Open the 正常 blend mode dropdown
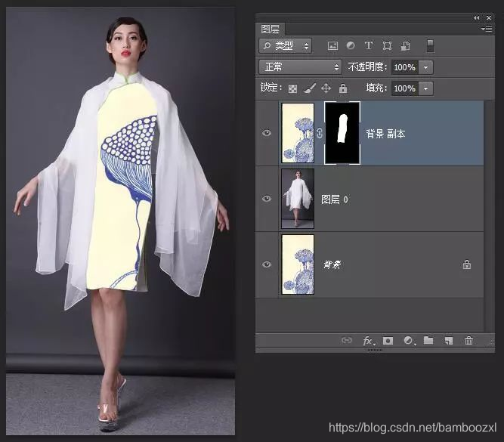This screenshot has height=442, width=504. point(300,67)
